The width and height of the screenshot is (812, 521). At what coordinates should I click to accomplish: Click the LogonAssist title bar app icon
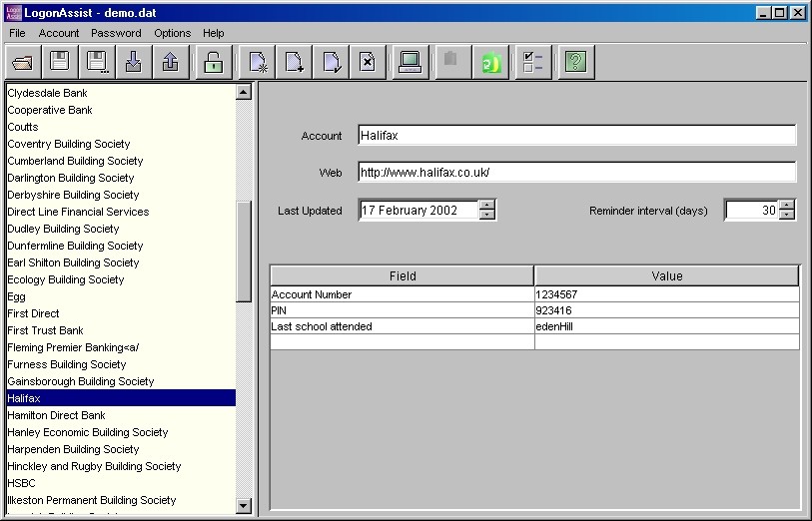click(x=13, y=12)
